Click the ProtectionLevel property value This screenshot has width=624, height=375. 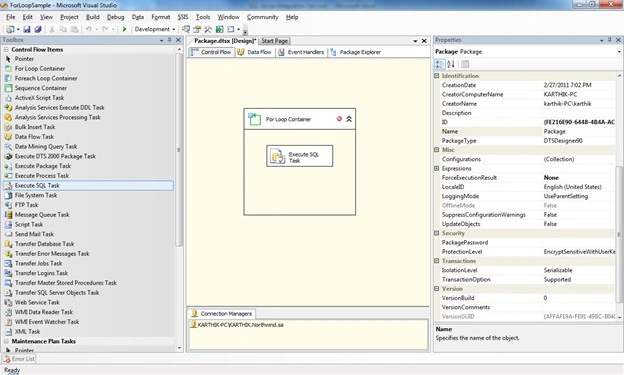pyautogui.click(x=579, y=252)
